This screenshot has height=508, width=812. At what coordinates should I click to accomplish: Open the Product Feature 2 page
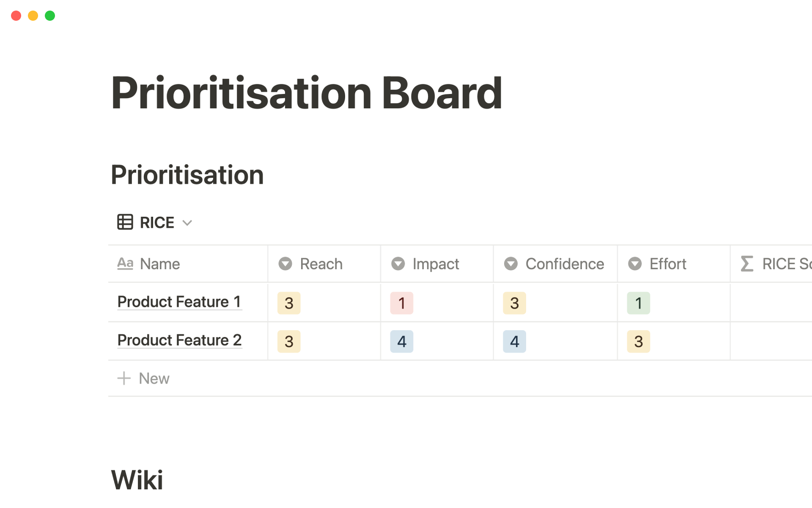[x=179, y=340]
